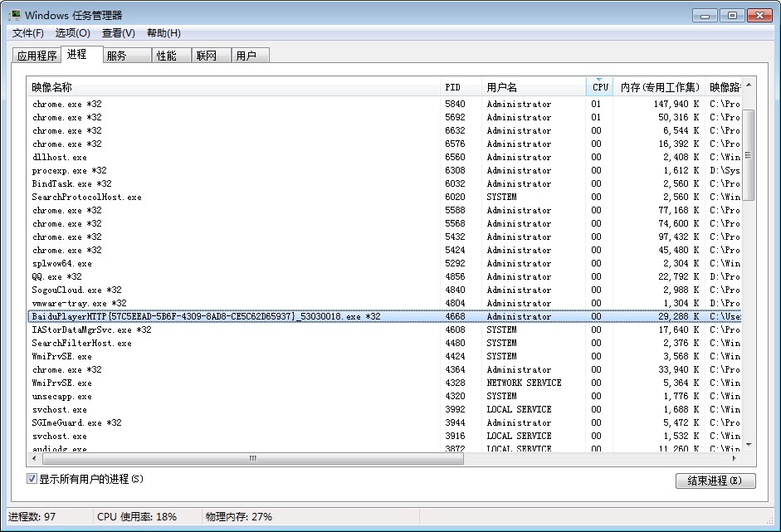Select the dllhost.exe process
Viewport: 781px width, 532px height.
pos(384,157)
